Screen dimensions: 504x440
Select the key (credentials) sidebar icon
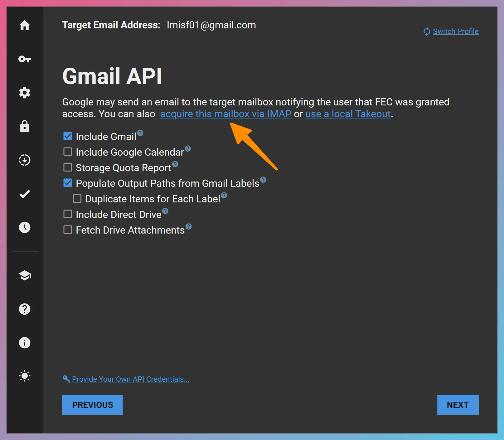tap(25, 59)
